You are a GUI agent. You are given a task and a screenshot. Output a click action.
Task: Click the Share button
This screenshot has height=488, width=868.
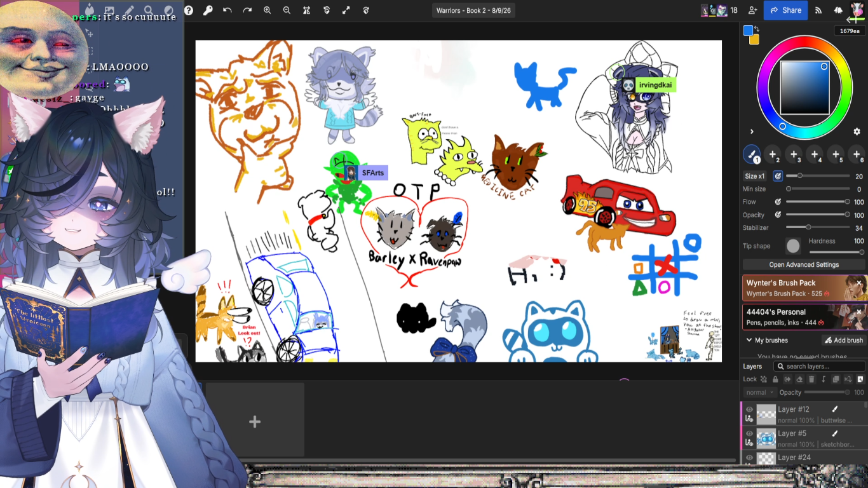(785, 10)
